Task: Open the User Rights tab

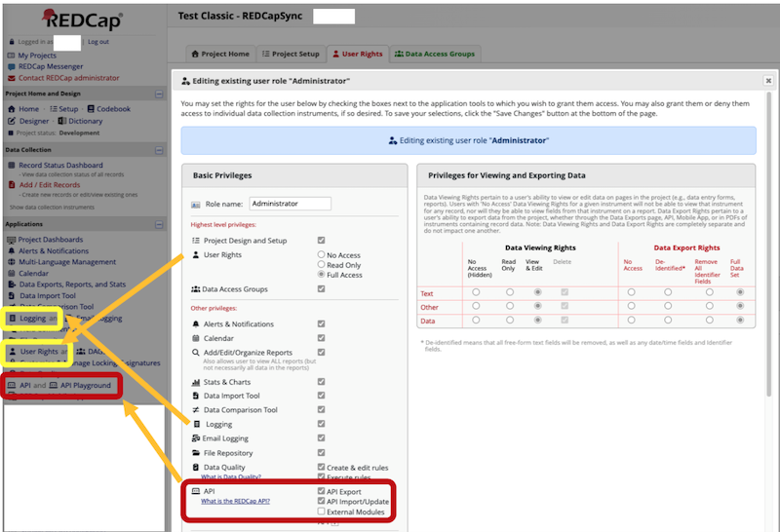Action: (357, 54)
